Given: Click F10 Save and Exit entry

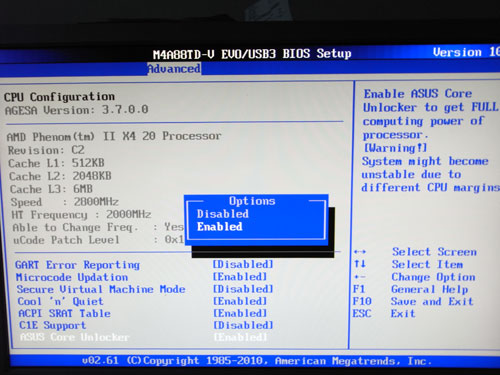Looking at the screenshot, I should [x=413, y=302].
